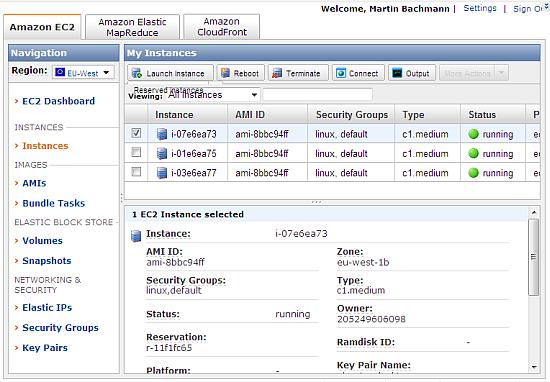The width and height of the screenshot is (550, 382).
Task: Click ami-8bbc94ff in the details pane
Action: click(175, 262)
